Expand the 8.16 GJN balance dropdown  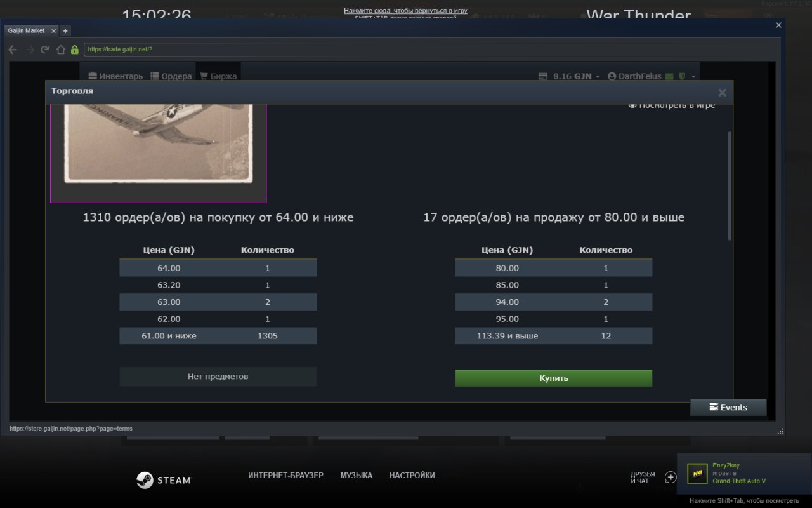(x=569, y=76)
